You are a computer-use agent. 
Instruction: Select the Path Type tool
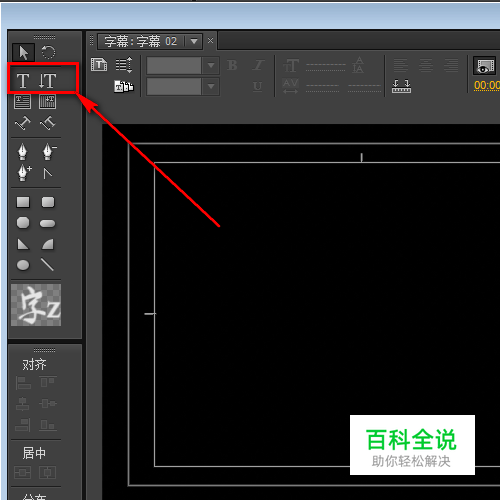click(x=22, y=123)
